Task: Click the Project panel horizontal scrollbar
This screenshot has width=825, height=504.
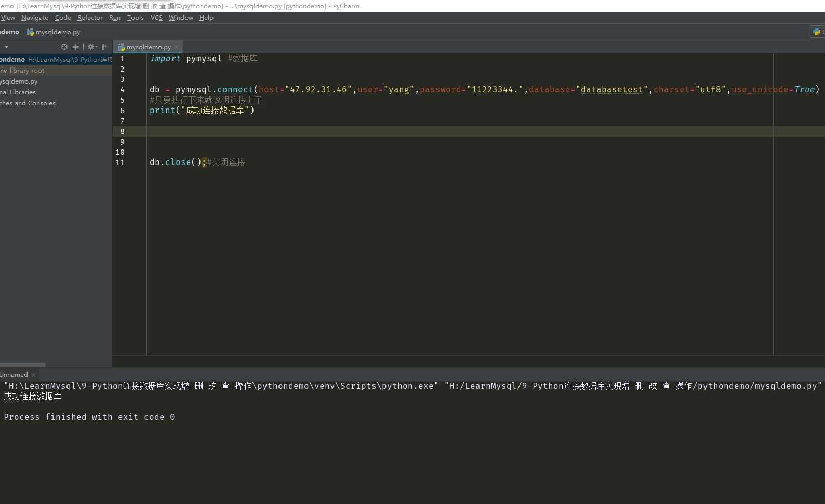Action: coord(22,365)
